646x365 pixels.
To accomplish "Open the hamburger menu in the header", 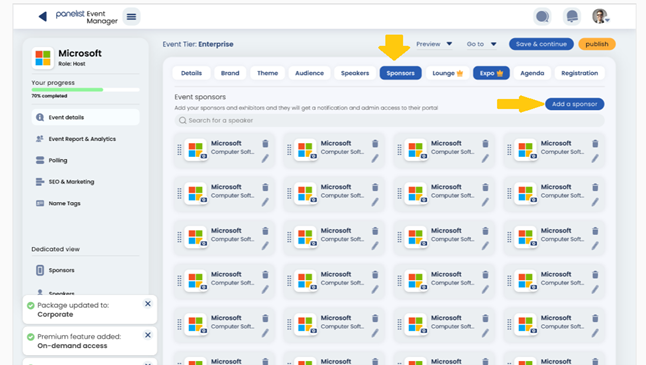I will [x=131, y=17].
